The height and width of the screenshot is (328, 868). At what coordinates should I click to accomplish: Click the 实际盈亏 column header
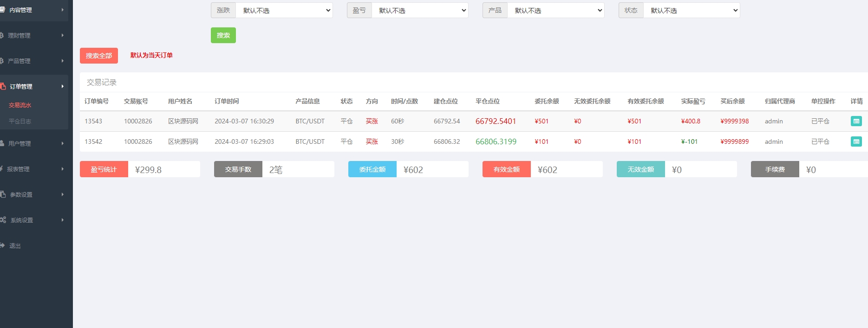click(x=693, y=101)
